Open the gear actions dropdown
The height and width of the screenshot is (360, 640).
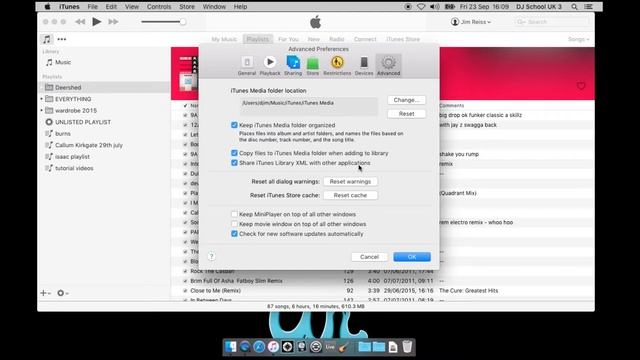tap(62, 293)
